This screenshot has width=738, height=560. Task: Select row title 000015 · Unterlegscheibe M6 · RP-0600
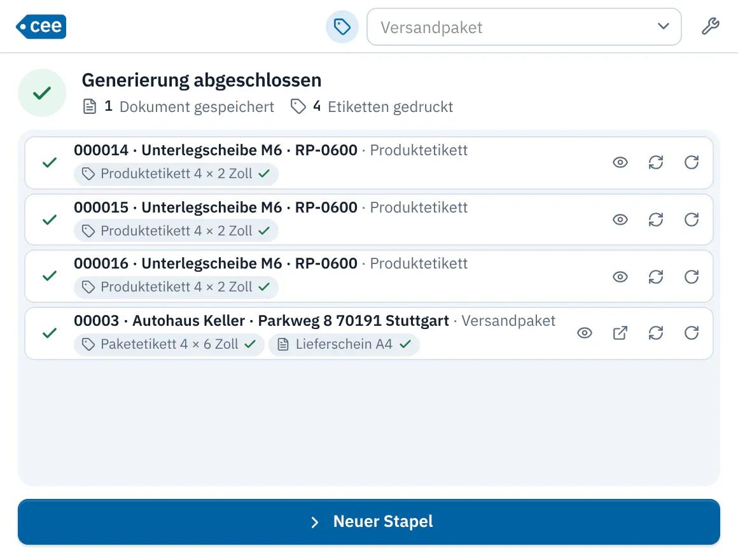pyautogui.click(x=216, y=207)
